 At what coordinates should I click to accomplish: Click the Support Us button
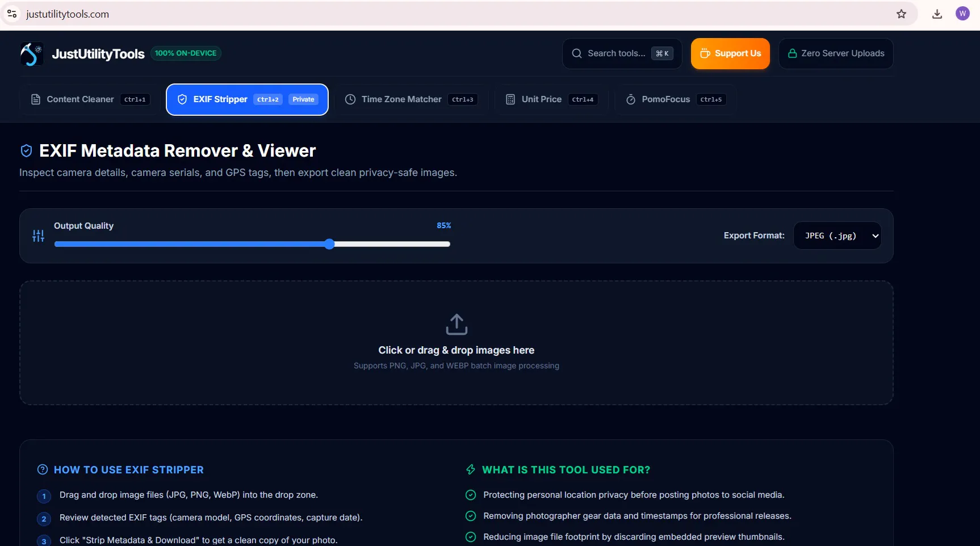[730, 53]
